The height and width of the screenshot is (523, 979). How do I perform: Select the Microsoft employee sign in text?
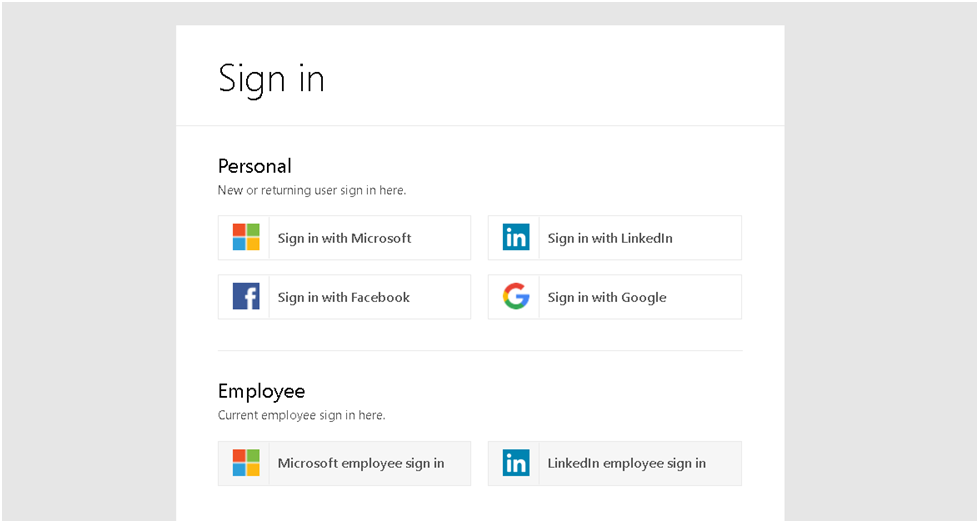(x=361, y=464)
